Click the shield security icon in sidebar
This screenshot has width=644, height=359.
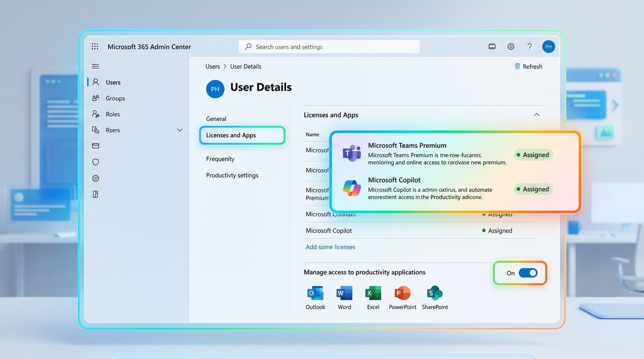95,162
